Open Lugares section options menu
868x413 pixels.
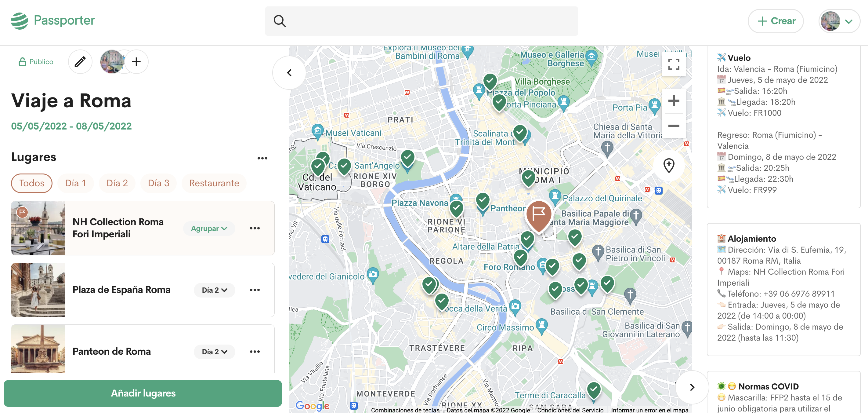point(262,158)
